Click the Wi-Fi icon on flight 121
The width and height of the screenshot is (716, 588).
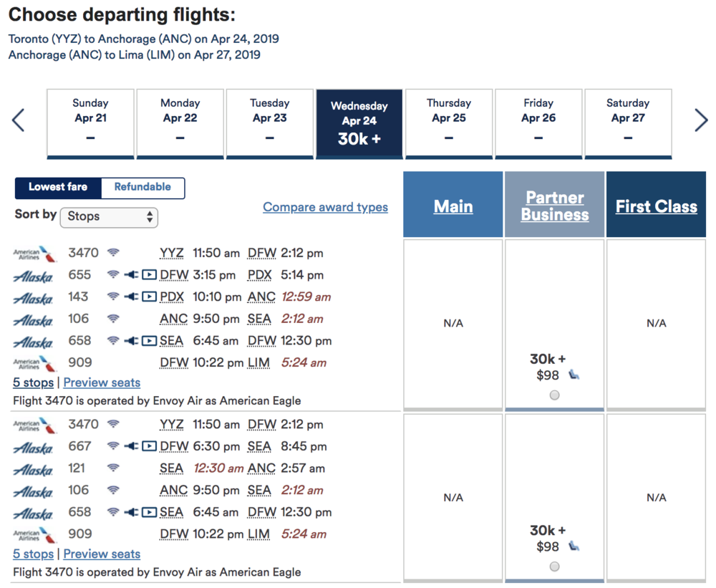click(x=113, y=468)
